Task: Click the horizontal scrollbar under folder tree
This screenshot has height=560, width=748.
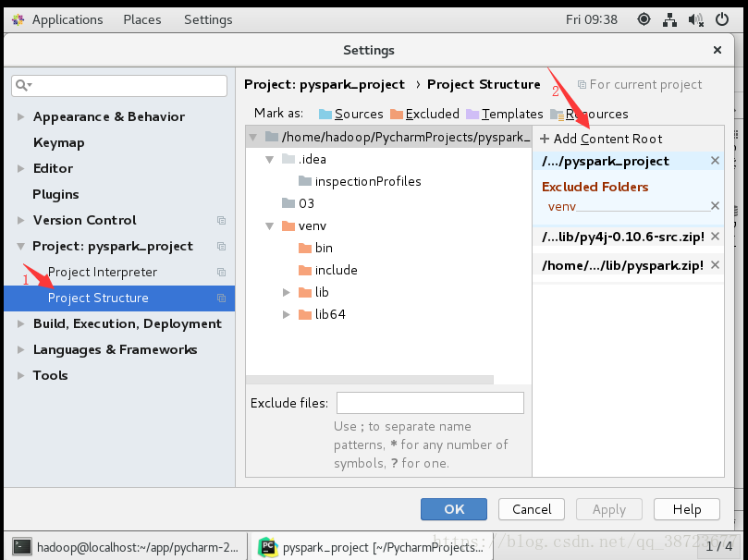Action: click(x=370, y=380)
